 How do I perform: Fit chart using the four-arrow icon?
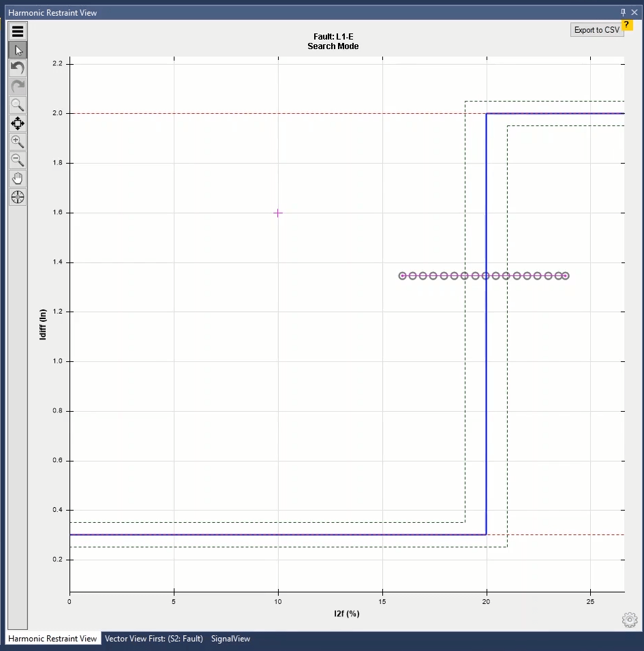coord(18,123)
